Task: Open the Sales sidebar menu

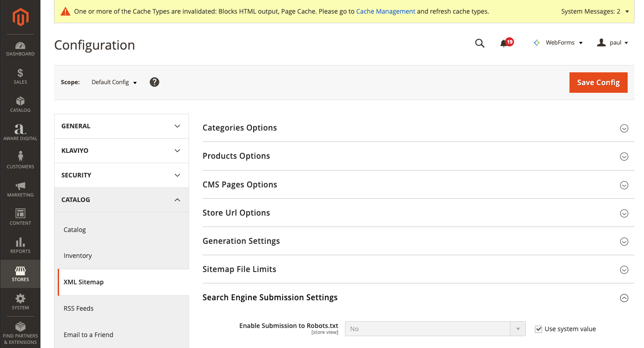Action: pos(20,76)
